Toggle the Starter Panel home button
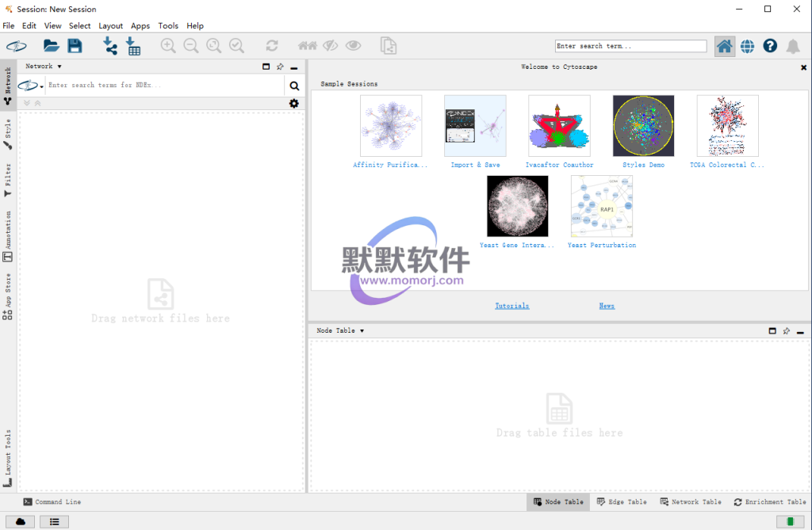The height and width of the screenshot is (530, 812). point(724,46)
